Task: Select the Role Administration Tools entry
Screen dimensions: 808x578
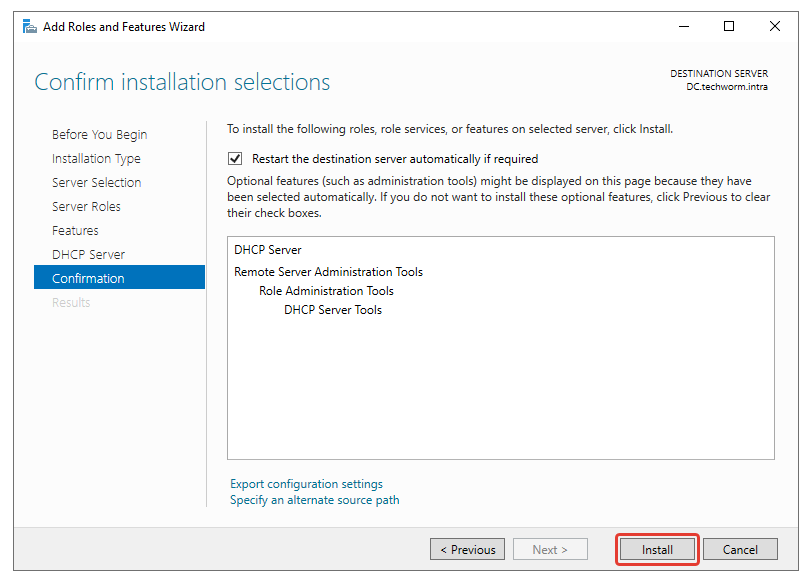Action: click(x=326, y=291)
